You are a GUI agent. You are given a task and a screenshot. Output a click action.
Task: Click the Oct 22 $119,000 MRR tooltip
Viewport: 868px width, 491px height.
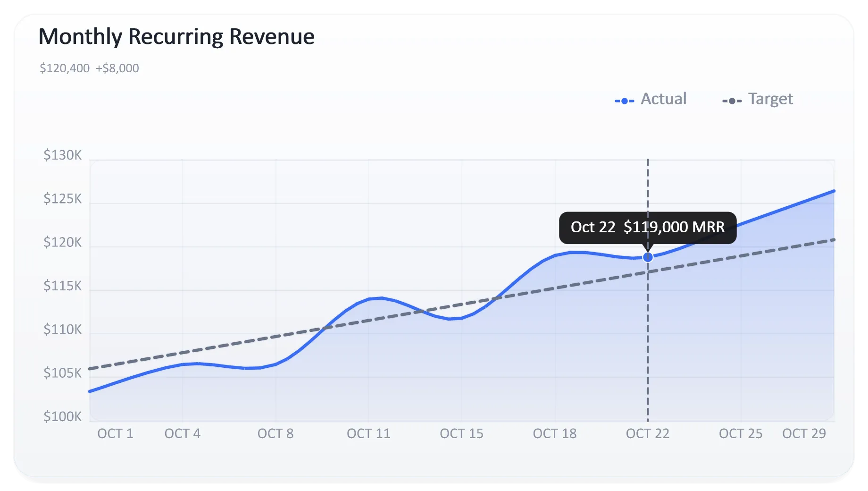648,228
